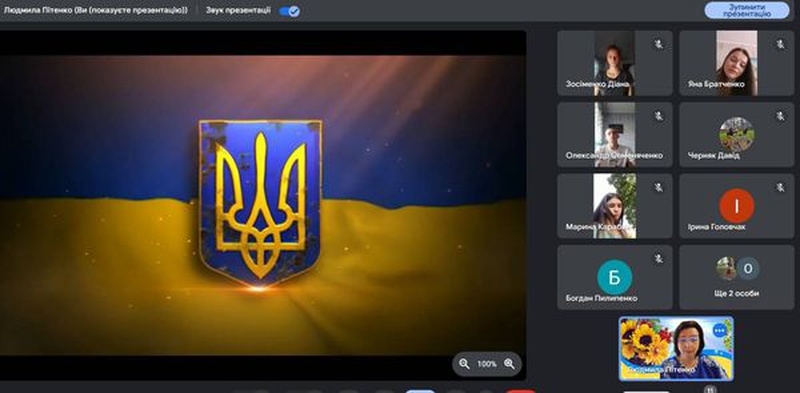Screen dimensions: 800x393
Task: Select Людмила Пітенко's sunflower self-view thumbnail
Action: (676, 349)
